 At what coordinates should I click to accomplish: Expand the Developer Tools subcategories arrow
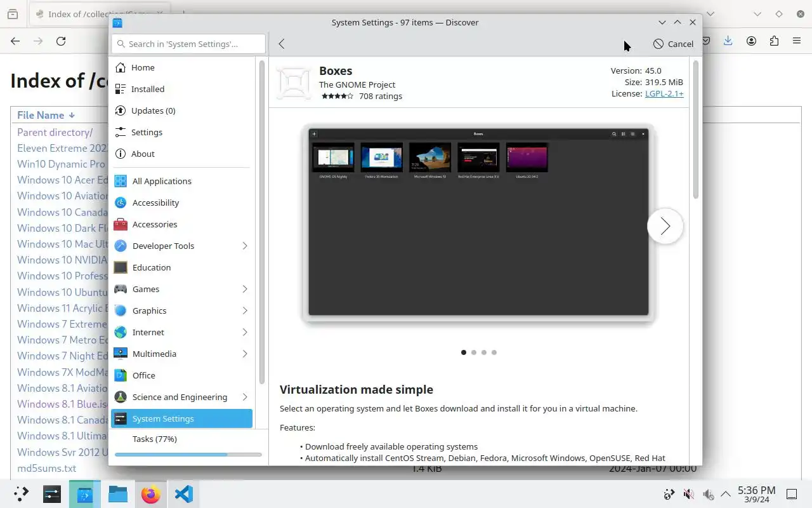point(245,246)
